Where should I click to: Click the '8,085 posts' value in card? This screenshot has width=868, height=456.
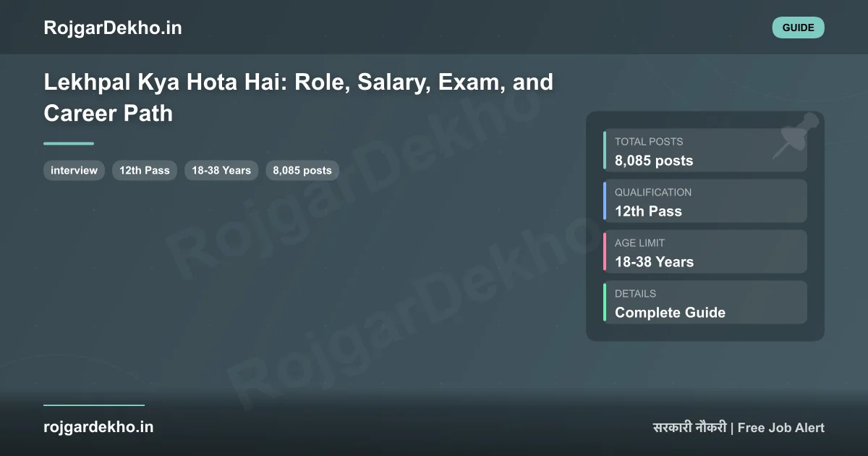(x=654, y=161)
